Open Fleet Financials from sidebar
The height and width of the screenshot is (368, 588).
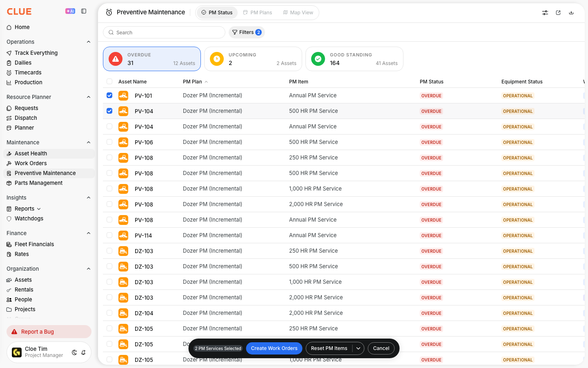click(34, 244)
